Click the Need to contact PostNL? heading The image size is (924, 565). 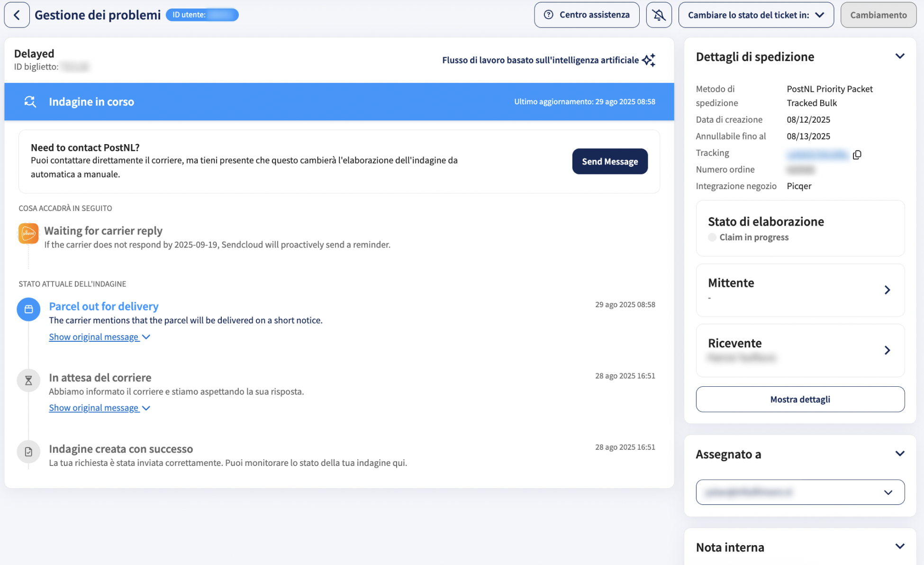click(x=85, y=147)
